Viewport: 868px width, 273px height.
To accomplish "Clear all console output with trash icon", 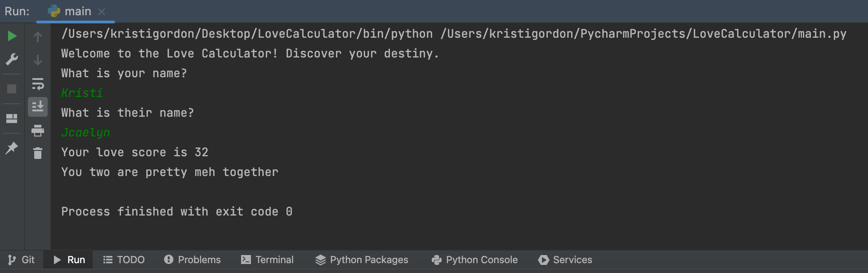I will pos(38,153).
